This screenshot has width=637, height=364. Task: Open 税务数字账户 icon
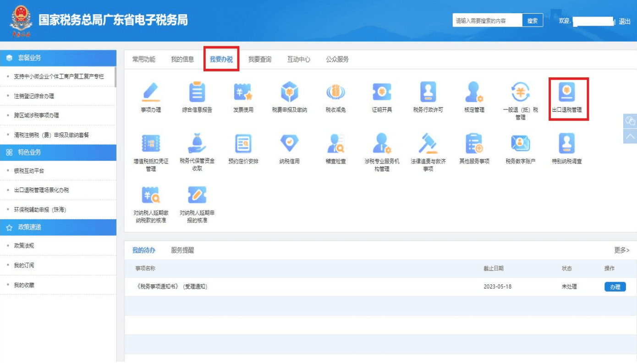520,144
